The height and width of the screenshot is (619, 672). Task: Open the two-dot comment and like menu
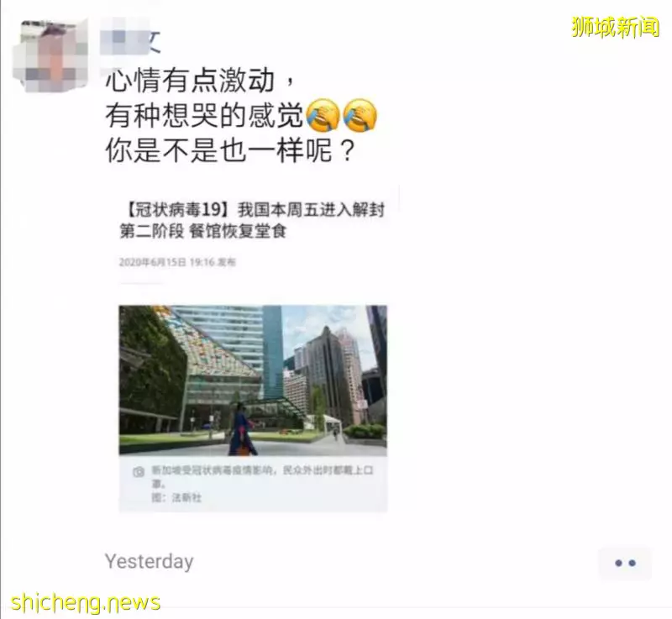coord(625,563)
